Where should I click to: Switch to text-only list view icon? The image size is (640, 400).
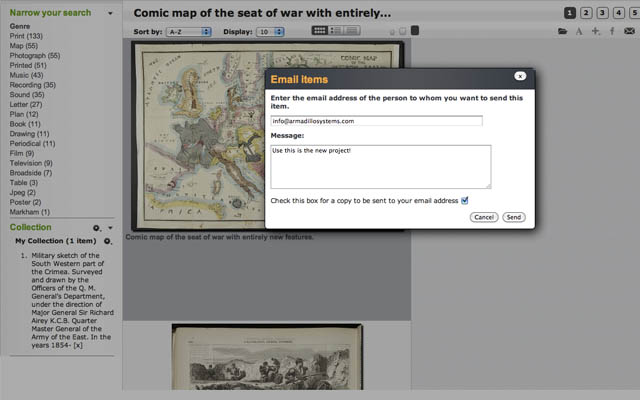click(352, 31)
